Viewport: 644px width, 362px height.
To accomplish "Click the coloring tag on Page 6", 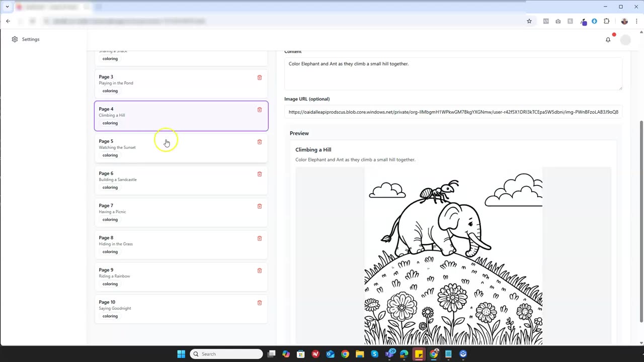I will [110, 188].
